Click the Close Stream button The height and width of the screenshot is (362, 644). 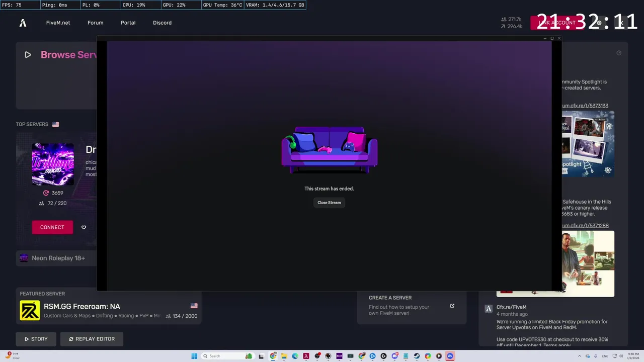[329, 203]
